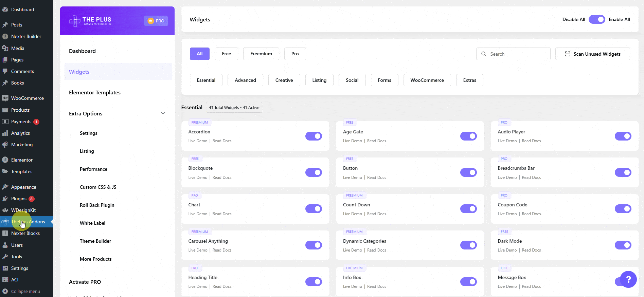Click the search magnifier icon
This screenshot has width=644, height=297.
[484, 54]
